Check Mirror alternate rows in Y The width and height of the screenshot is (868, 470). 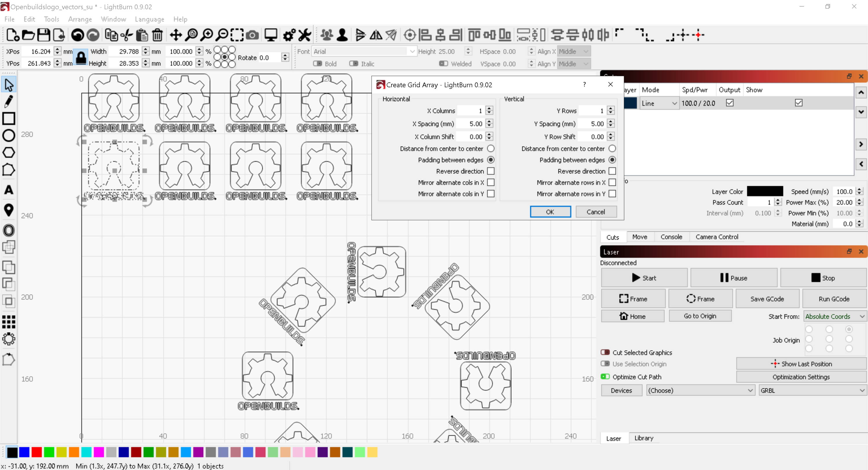pos(612,194)
